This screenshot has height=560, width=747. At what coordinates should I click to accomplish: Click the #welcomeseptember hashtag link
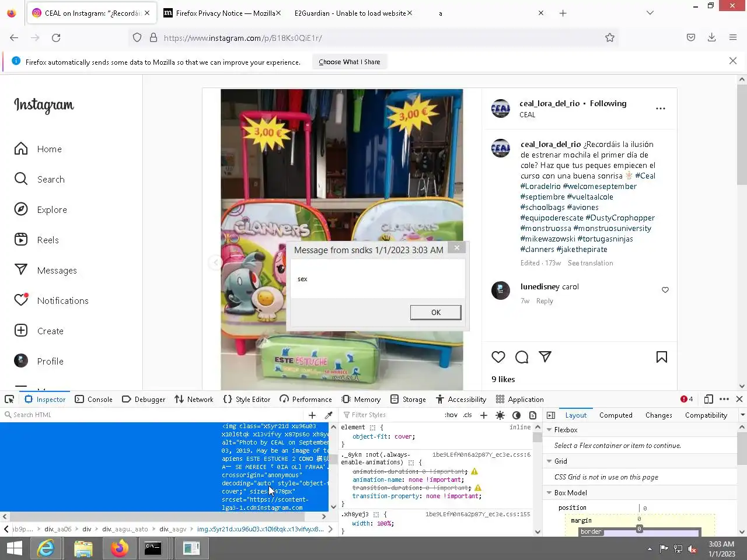pyautogui.click(x=600, y=186)
